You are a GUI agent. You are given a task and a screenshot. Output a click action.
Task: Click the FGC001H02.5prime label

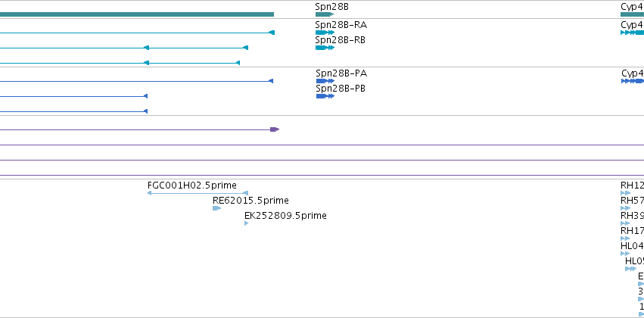click(x=191, y=185)
